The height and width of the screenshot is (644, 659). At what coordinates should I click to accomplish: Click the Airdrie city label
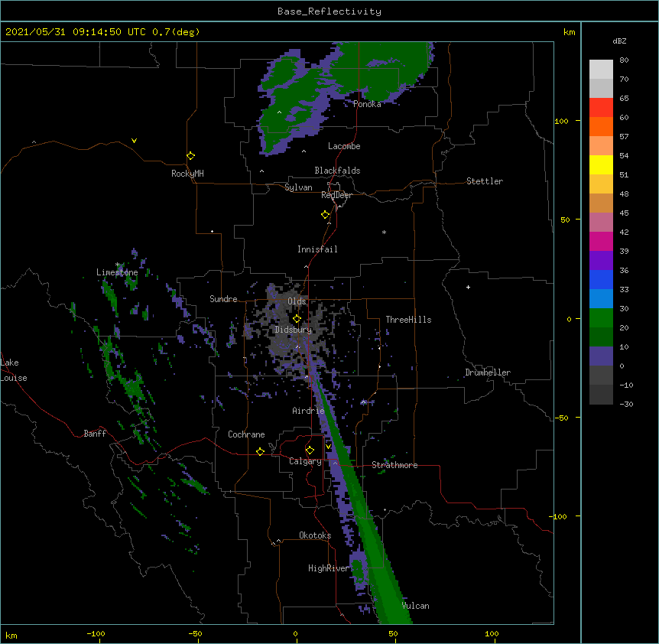[x=309, y=411]
